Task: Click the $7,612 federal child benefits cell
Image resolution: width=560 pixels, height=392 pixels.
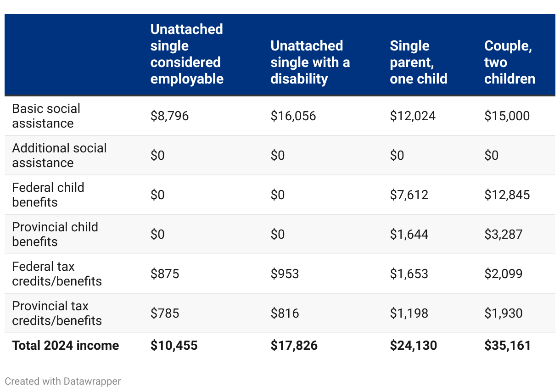Action: pos(409,195)
